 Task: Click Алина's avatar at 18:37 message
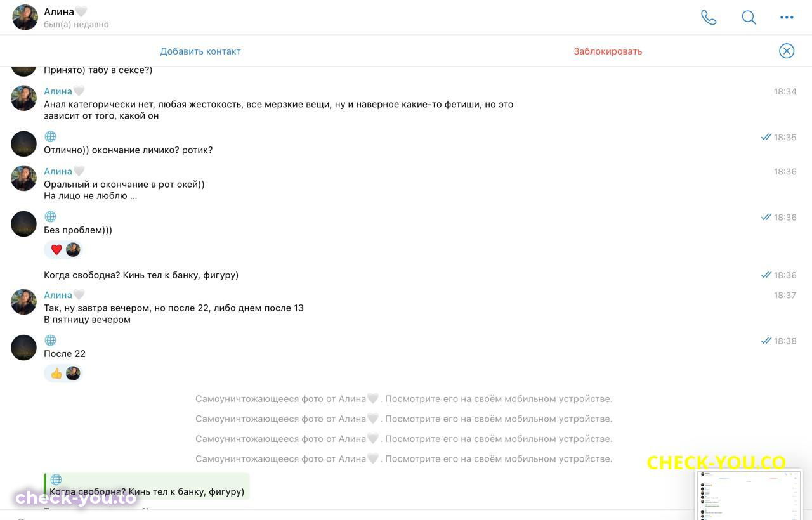[x=24, y=302]
